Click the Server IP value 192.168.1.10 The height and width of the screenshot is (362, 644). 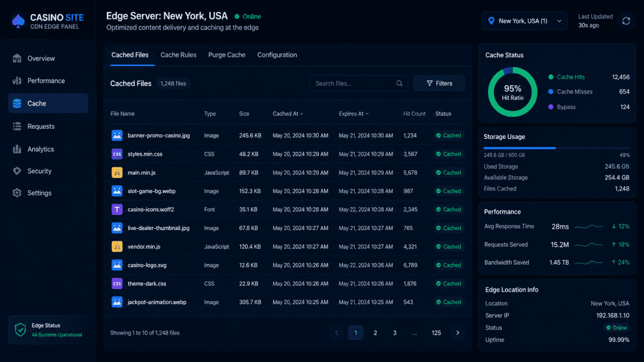[x=613, y=315]
